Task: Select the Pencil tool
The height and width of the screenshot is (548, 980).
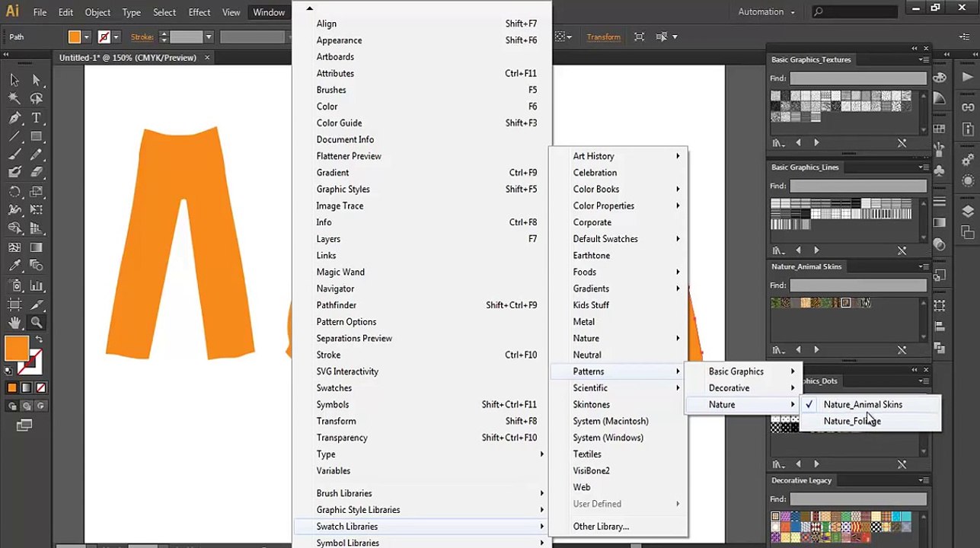Action: (x=36, y=155)
